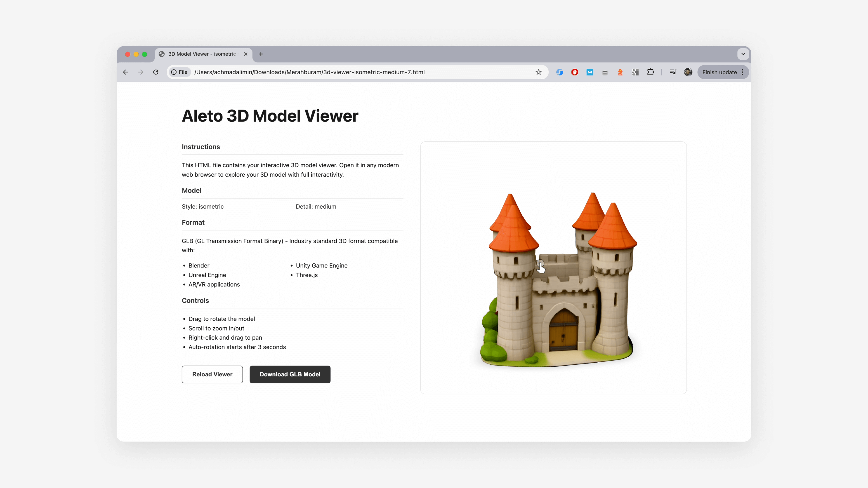Click inside the address bar
This screenshot has height=488, width=868.
pyautogui.click(x=337, y=72)
